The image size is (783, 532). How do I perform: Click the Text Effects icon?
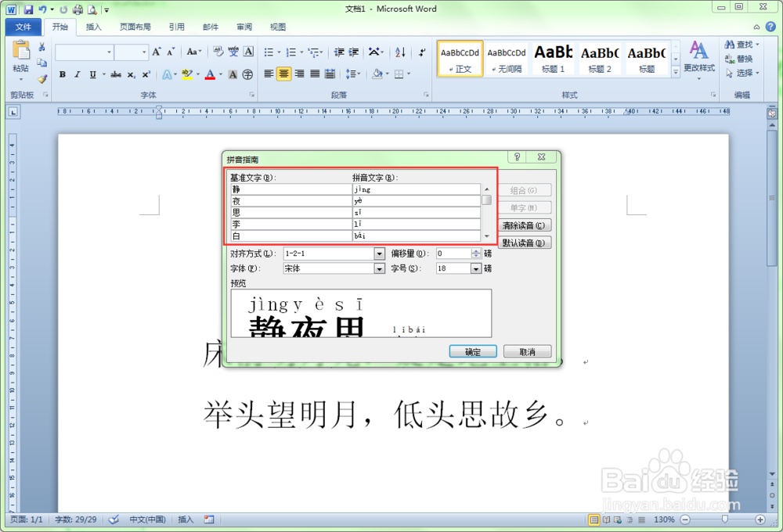[x=168, y=74]
